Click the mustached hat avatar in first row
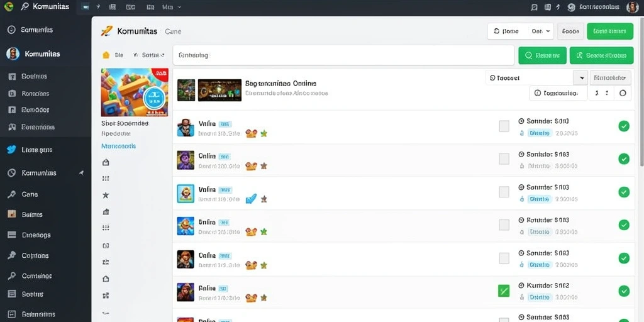Image resolution: width=644 pixels, height=322 pixels. coord(186,128)
